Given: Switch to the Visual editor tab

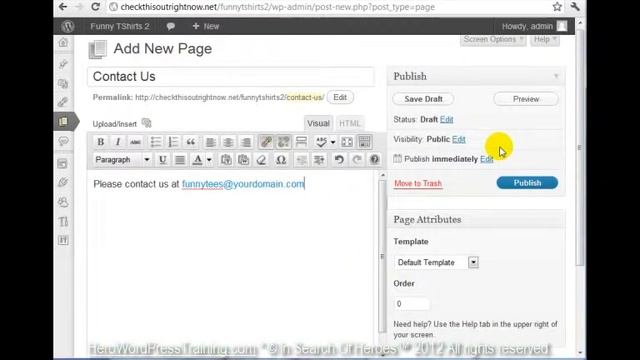Looking at the screenshot, I should point(318,123).
